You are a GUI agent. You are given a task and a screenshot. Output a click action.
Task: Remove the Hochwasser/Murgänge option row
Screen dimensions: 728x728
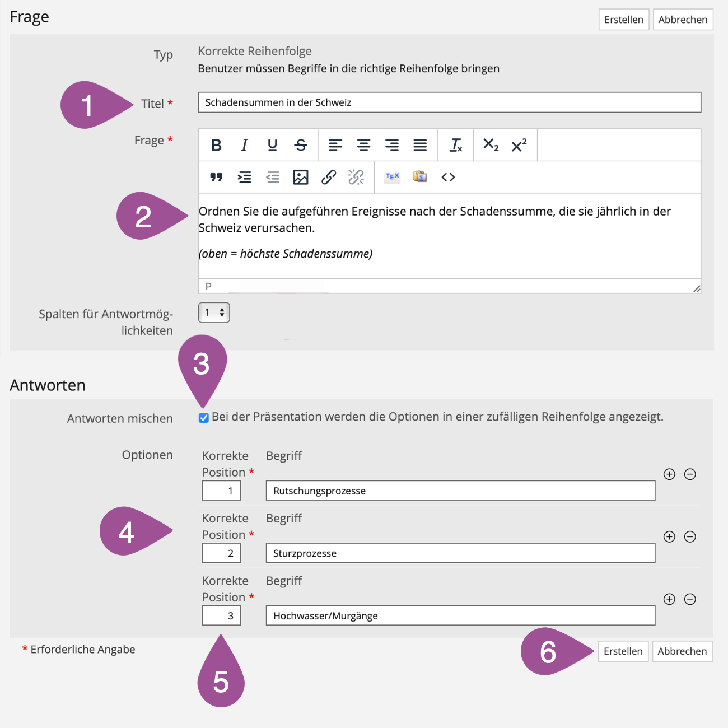click(x=690, y=599)
